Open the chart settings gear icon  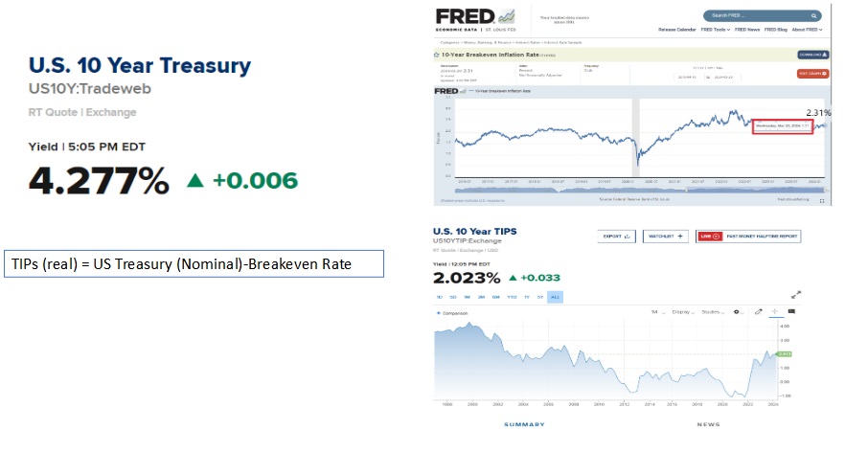coord(737,311)
